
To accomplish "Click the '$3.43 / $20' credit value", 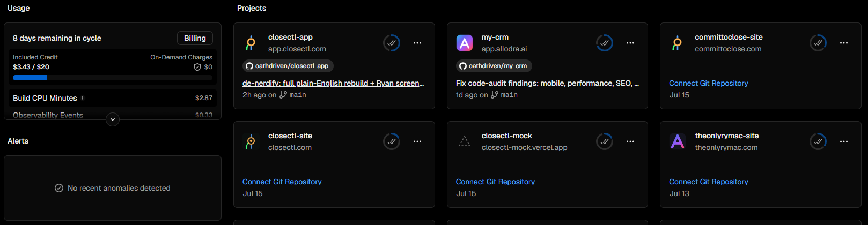I will point(31,67).
